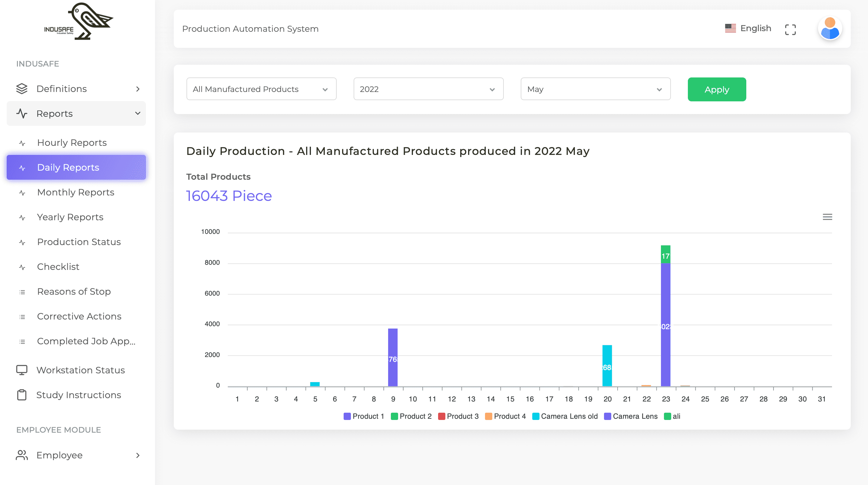Toggle ali series in chart legend
The height and width of the screenshot is (485, 868).
(x=672, y=416)
